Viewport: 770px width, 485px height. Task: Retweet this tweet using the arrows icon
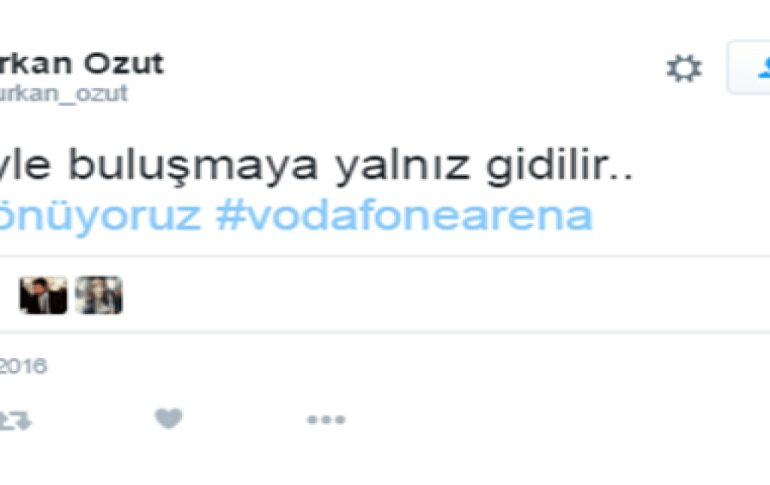[15, 421]
